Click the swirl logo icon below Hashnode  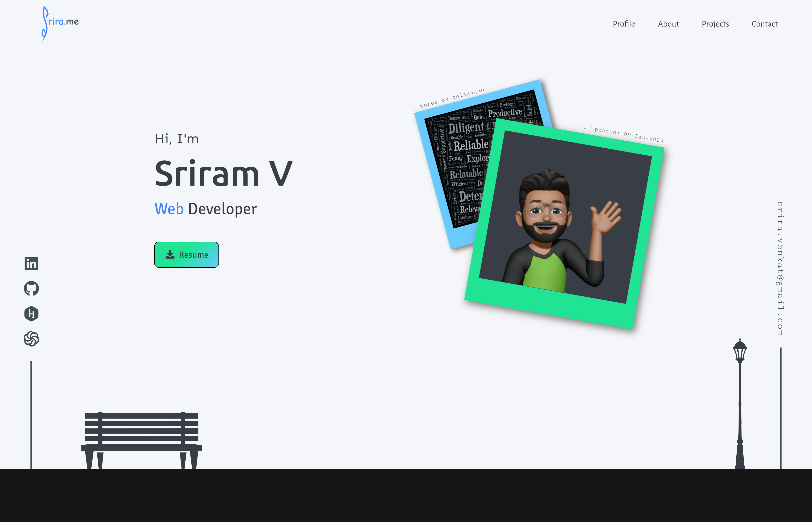pyautogui.click(x=31, y=339)
